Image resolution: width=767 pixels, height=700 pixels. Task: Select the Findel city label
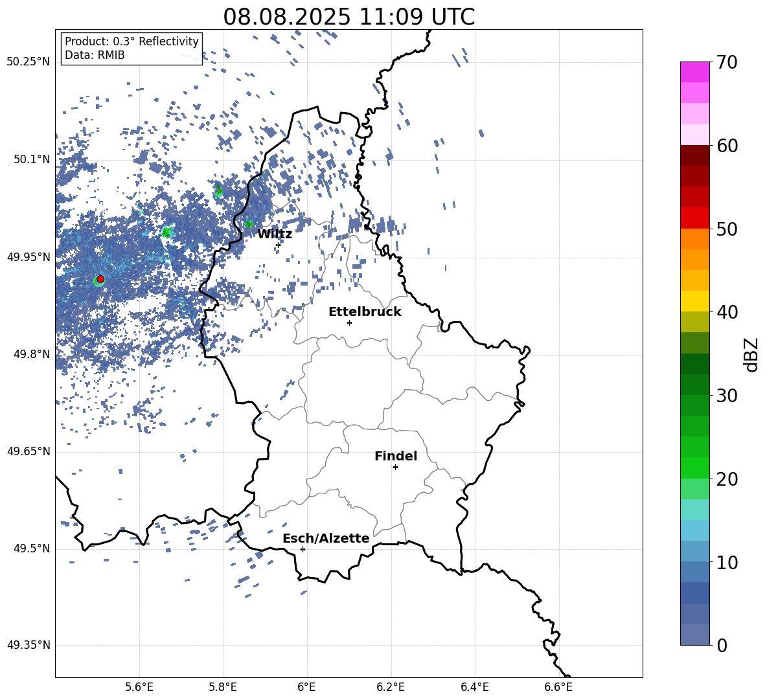(x=396, y=456)
